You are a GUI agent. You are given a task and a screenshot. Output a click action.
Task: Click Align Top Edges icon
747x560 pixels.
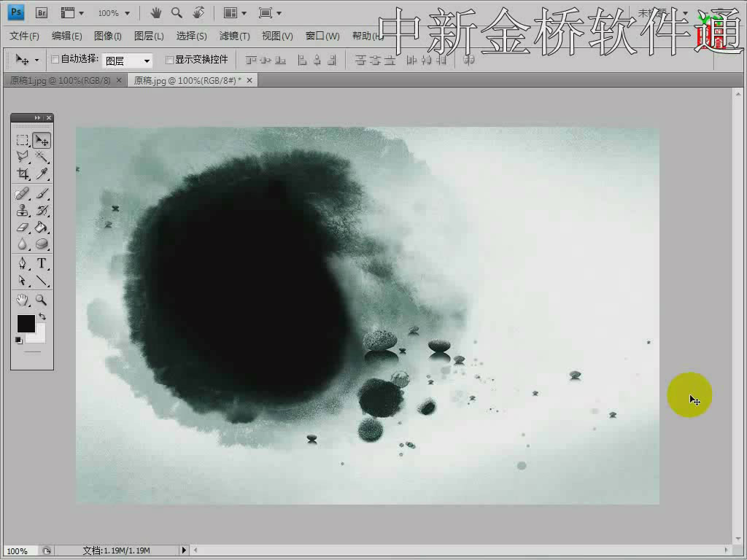coord(251,61)
